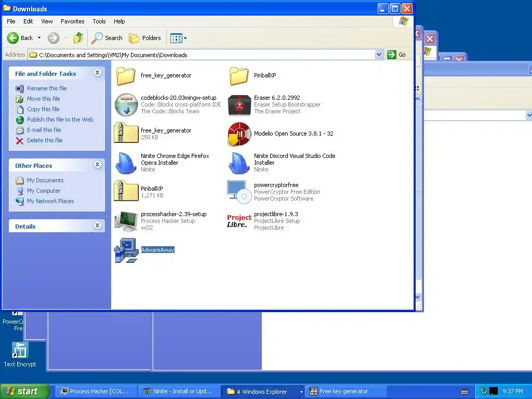Switch to Ninite - Install or Update taskbar button
The image size is (532, 399).
click(180, 392)
